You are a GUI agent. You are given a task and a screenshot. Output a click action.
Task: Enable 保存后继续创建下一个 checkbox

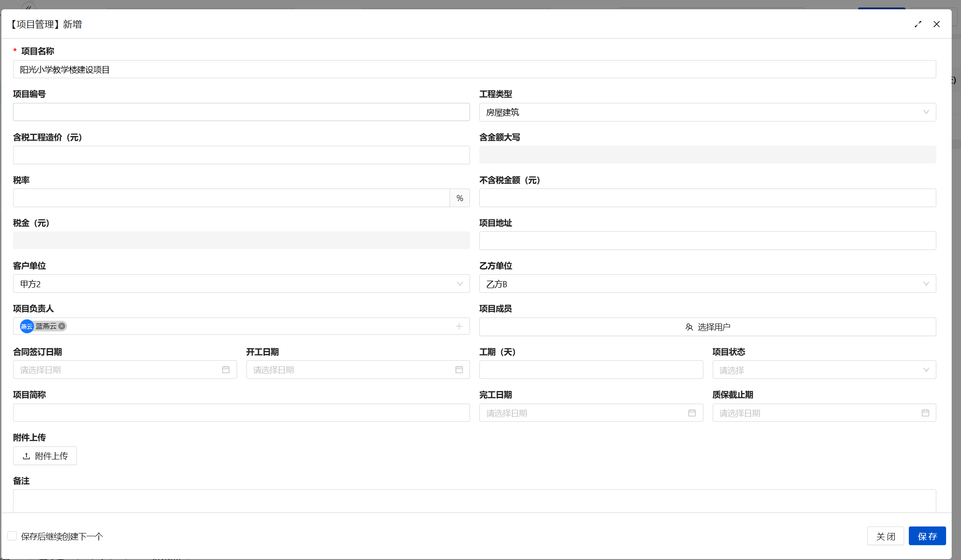(x=13, y=536)
